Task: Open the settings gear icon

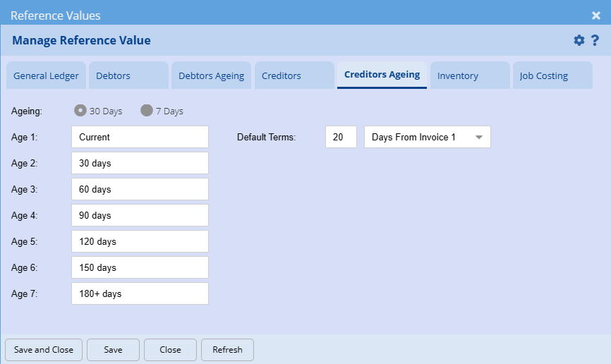Action: (579, 40)
